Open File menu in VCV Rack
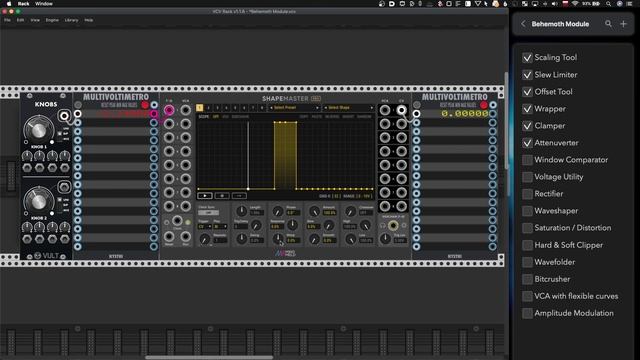Viewport: 640px width, 360px height. click(x=7, y=20)
